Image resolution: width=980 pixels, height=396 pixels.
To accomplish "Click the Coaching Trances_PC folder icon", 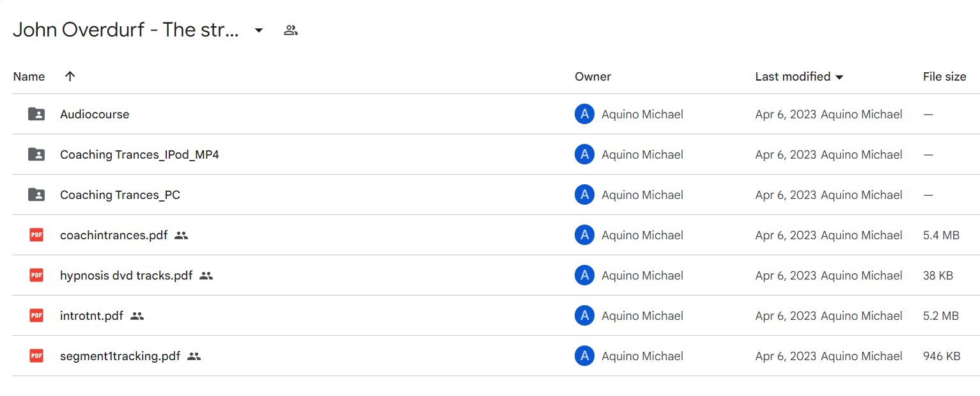I will 36,194.
